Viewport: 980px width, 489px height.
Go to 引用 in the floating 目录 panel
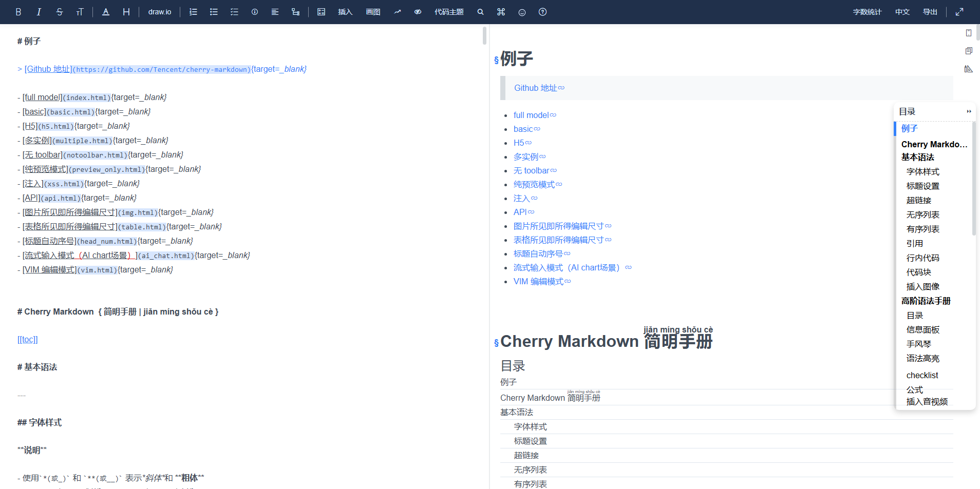(x=915, y=243)
